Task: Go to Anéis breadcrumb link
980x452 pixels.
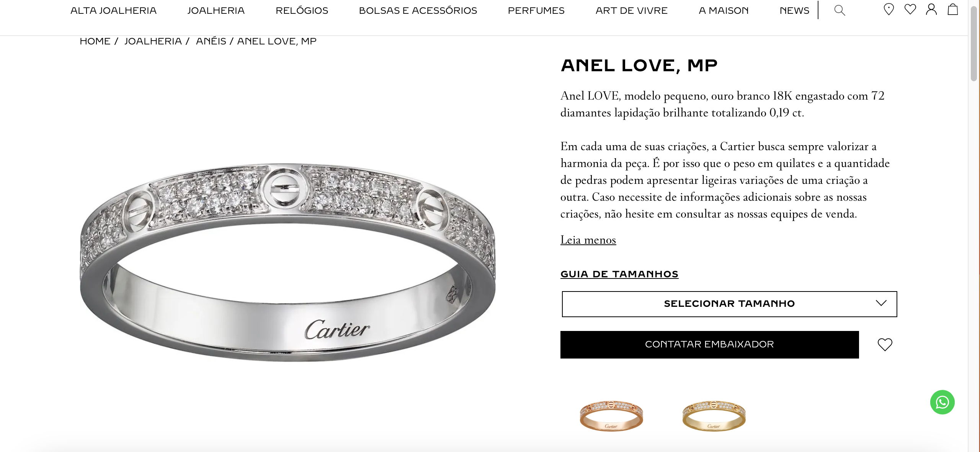Action: (211, 41)
